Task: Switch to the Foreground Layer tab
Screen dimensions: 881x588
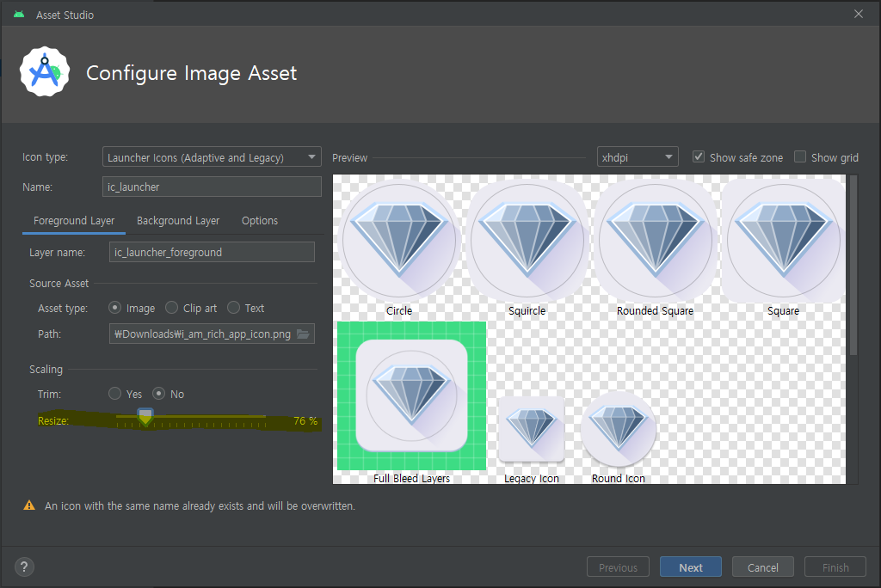Action: pos(74,221)
